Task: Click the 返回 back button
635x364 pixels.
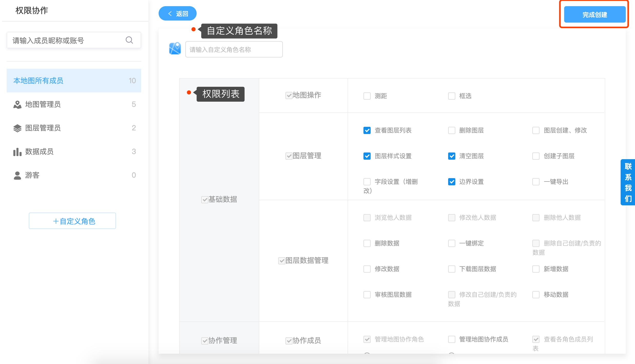Action: (178, 13)
